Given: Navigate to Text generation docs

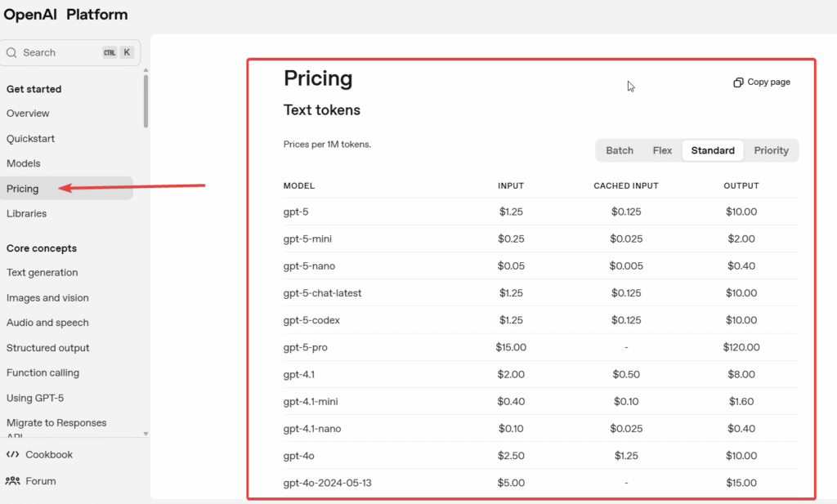Looking at the screenshot, I should (x=43, y=273).
